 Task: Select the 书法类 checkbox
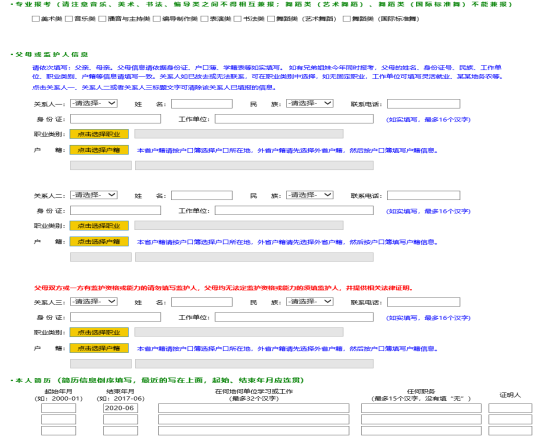[238, 19]
